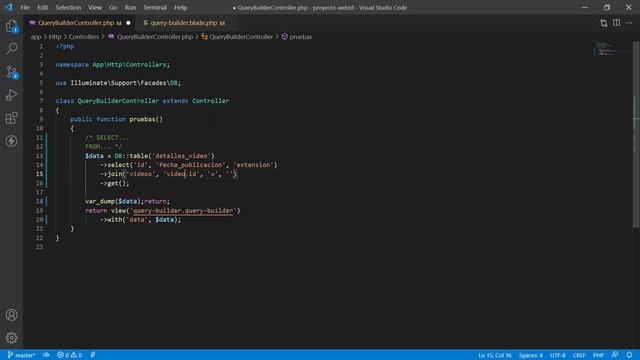Change language mode via PHP
This screenshot has height=360, width=640.
598,355
